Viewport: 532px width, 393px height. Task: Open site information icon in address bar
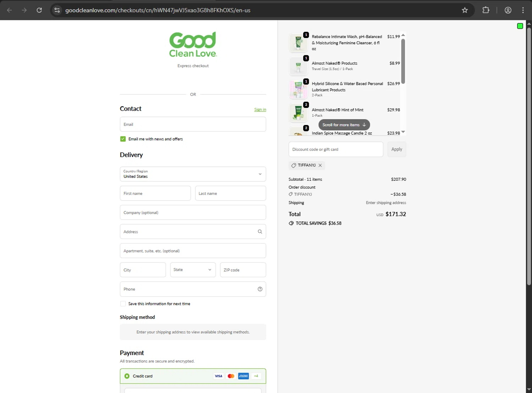57,10
